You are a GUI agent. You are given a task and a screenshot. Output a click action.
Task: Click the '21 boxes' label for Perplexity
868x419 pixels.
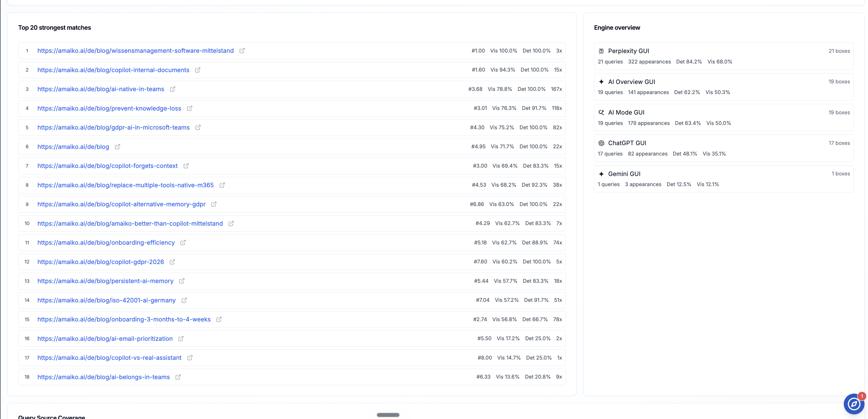(839, 51)
